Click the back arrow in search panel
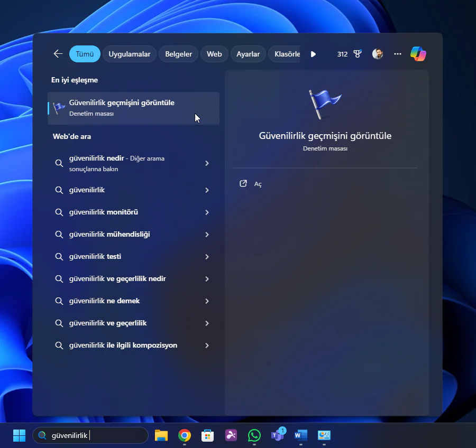The height and width of the screenshot is (448, 476). 58,53
